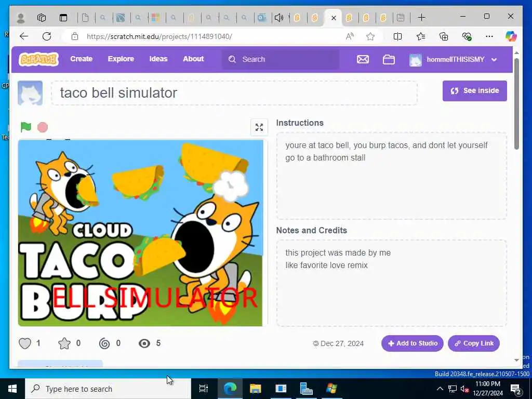Click the scrollbar down arrow
This screenshot has width=532, height=399.
point(516,361)
